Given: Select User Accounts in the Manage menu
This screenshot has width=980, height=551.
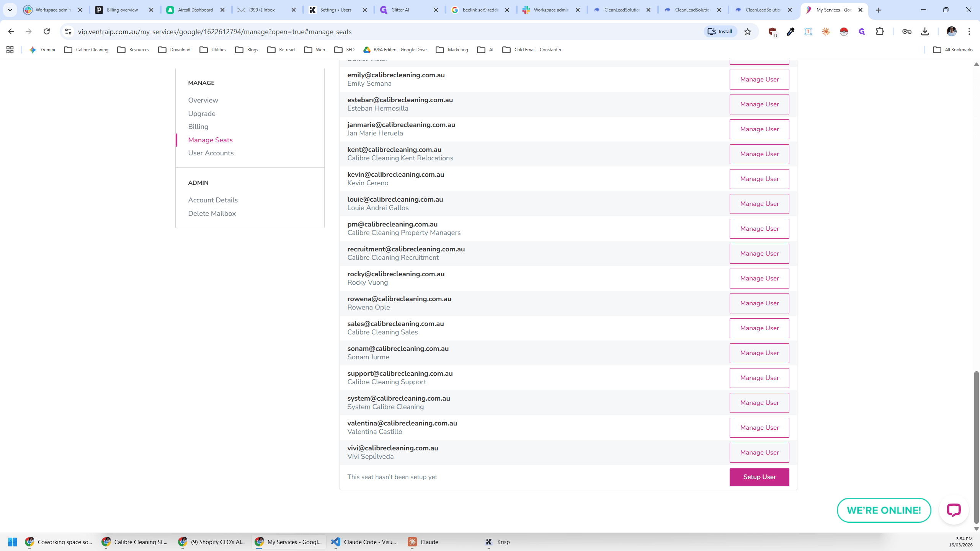Looking at the screenshot, I should click(211, 153).
